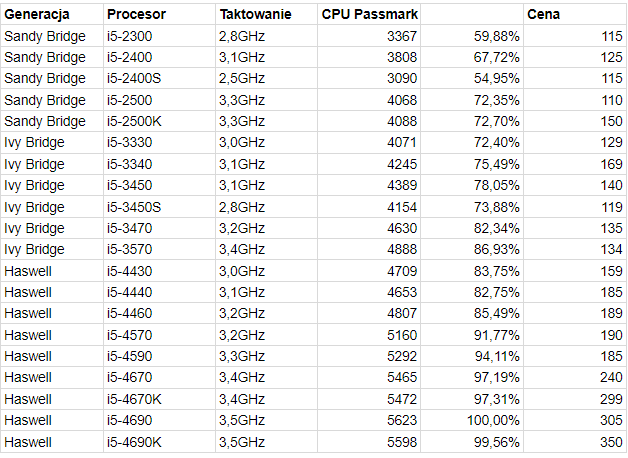Select the 86,93% percentage cell
Viewport: 628px width, 458px height.
[x=472, y=249]
